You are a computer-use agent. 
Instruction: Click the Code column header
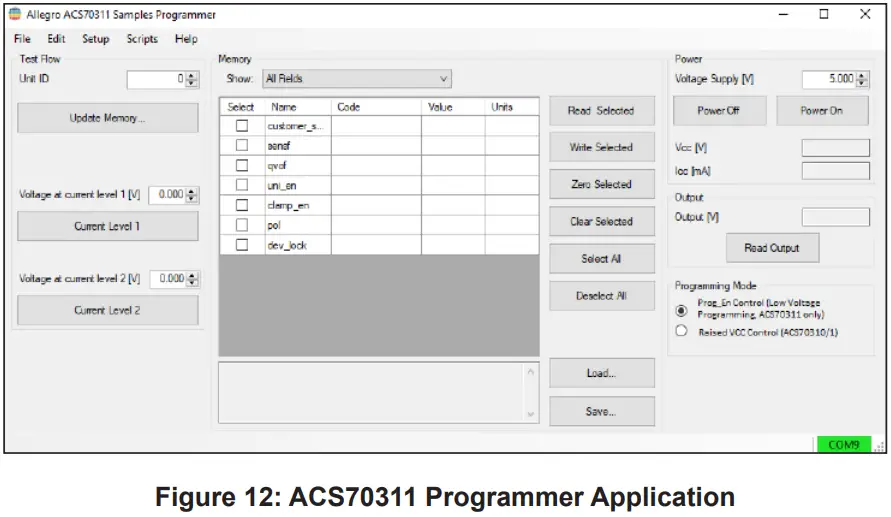pos(376,107)
